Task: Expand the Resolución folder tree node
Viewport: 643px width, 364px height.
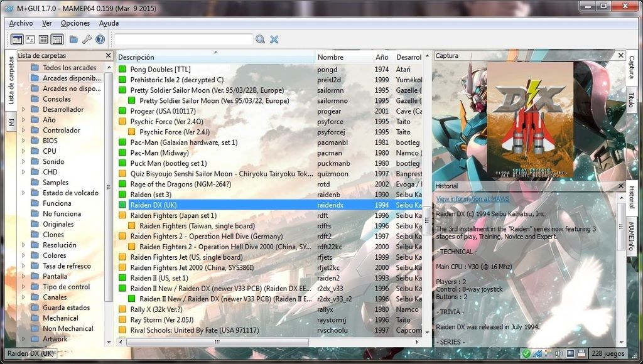Action: point(23,245)
